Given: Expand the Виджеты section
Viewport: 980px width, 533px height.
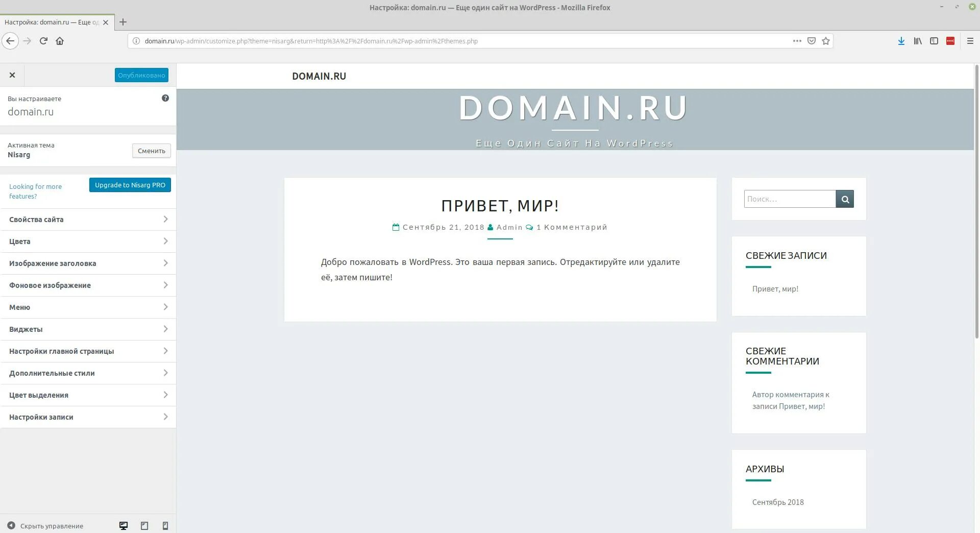Looking at the screenshot, I should (x=88, y=329).
